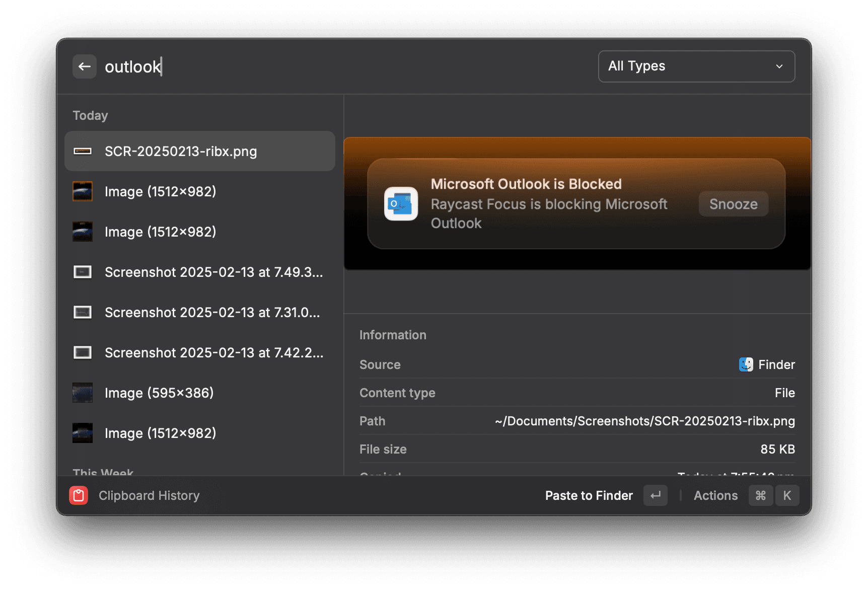This screenshot has height=590, width=868.
Task: Click the Screenshot 2025-02-13 at 7.31.0 thumbnail icon
Action: pos(83,312)
